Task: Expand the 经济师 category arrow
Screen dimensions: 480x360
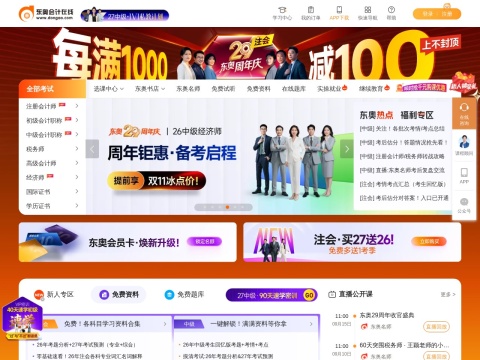Action: click(77, 177)
